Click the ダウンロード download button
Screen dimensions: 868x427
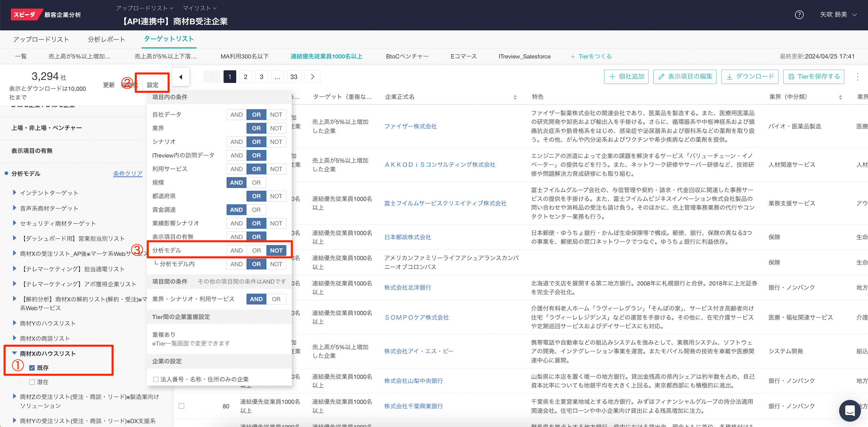pyautogui.click(x=750, y=77)
